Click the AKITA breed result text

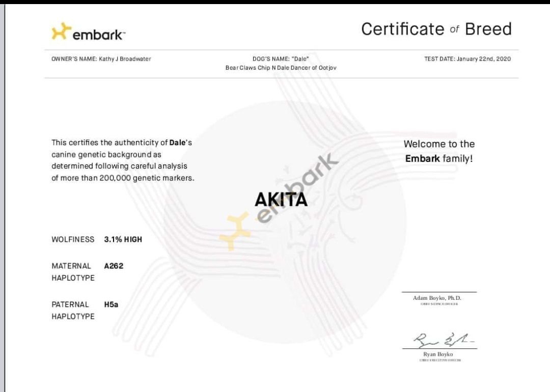pos(281,200)
